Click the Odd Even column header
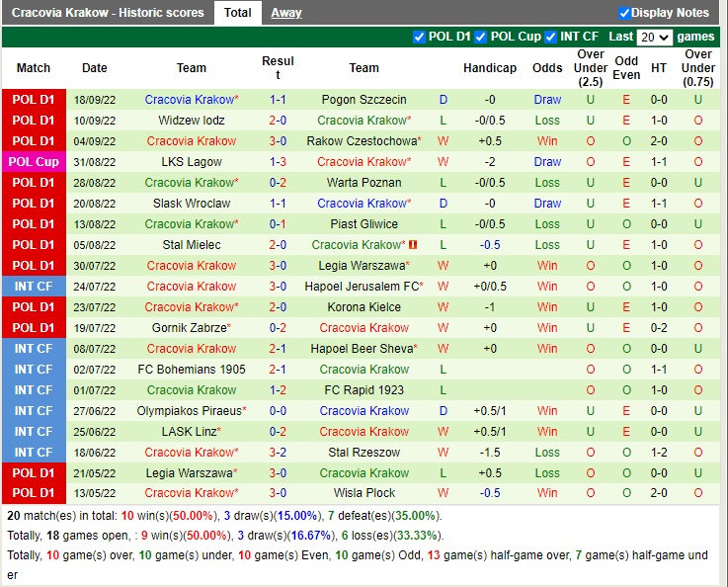Screen dimensions: 728x587 coord(626,68)
